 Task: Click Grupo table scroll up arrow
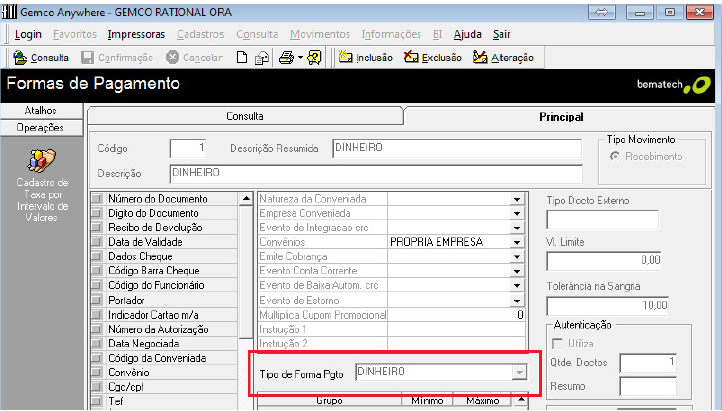[520, 399]
